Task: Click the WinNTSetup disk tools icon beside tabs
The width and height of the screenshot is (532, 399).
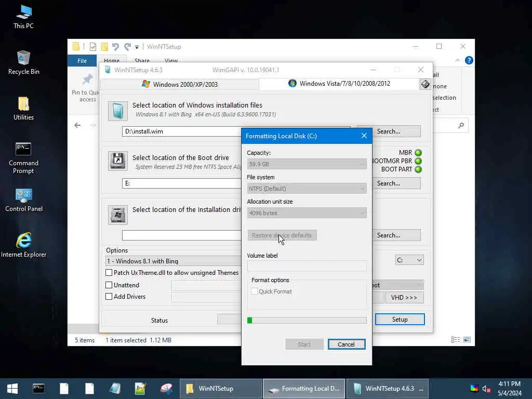Action: 425,84
